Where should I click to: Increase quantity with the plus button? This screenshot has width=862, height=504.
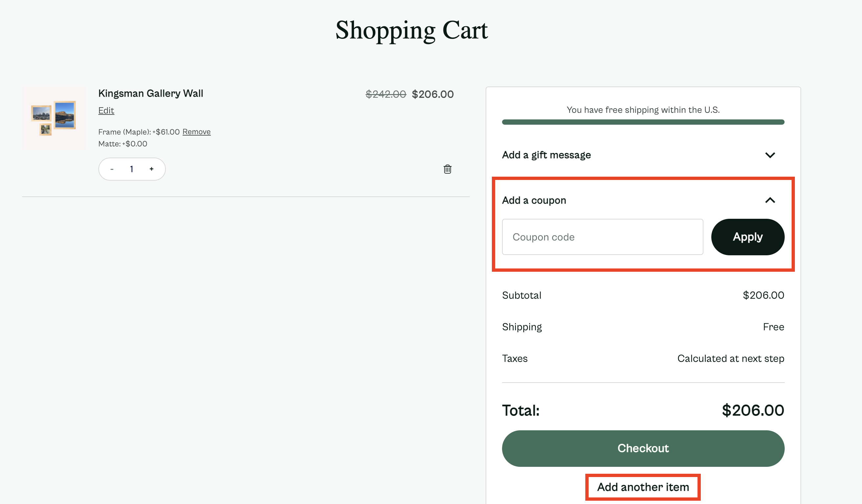pos(152,169)
